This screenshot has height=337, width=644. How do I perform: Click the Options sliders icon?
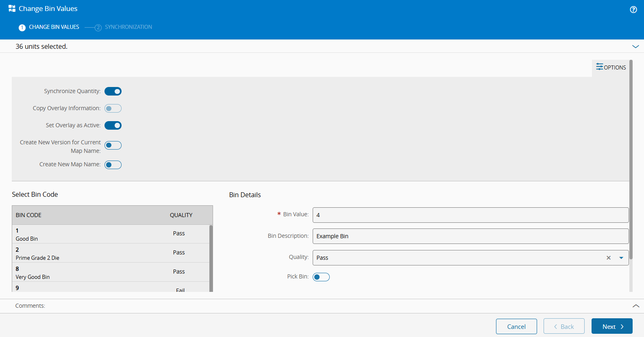[599, 67]
